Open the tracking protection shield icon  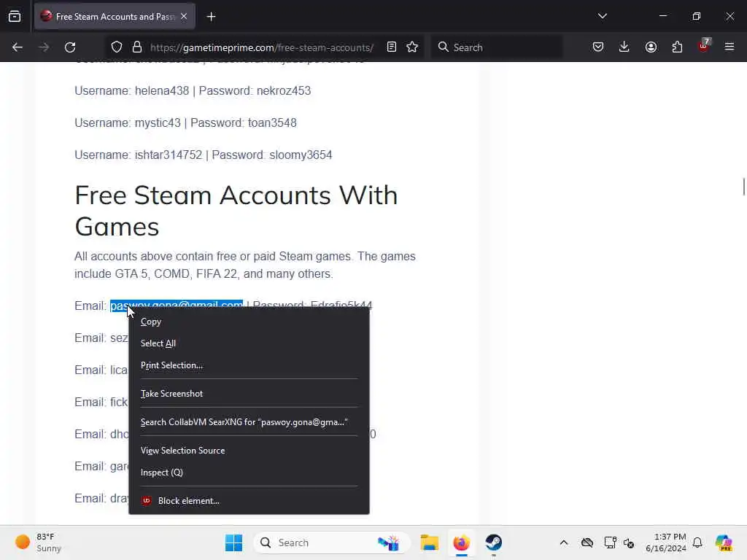click(117, 47)
